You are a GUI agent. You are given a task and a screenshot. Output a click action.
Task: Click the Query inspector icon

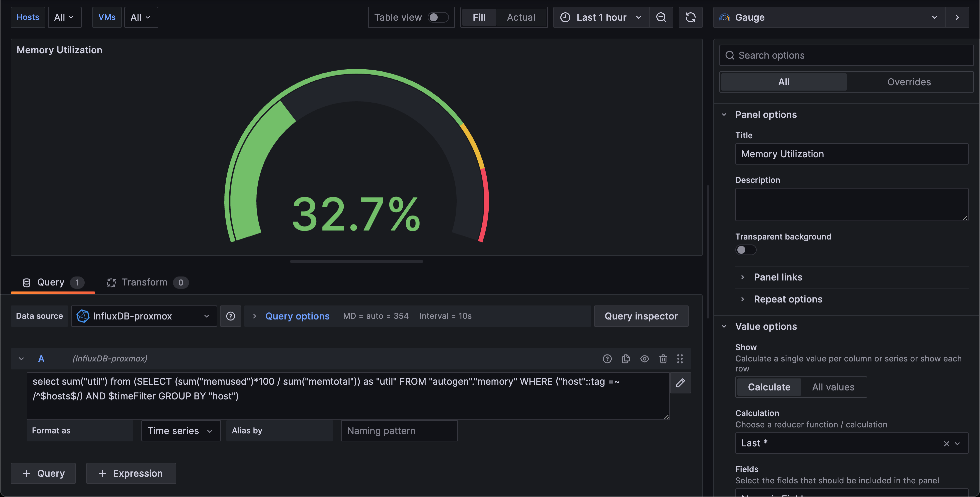(641, 316)
